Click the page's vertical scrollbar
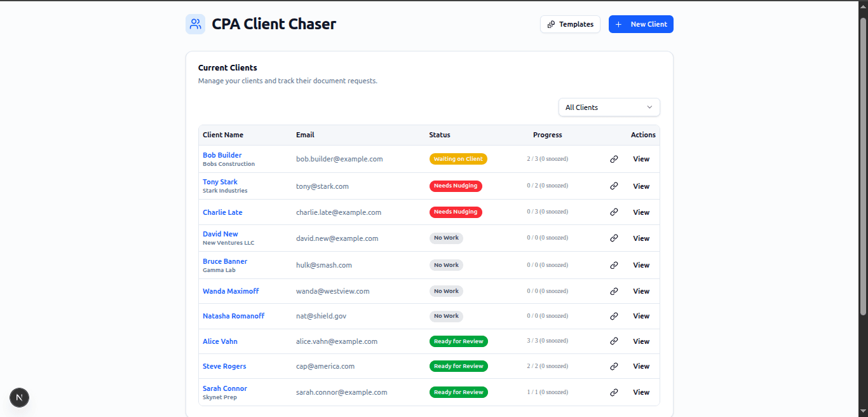This screenshot has height=417, width=868. click(863, 165)
